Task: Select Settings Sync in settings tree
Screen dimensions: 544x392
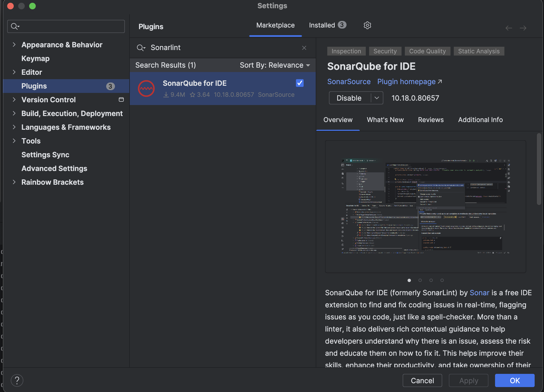Action: tap(45, 155)
